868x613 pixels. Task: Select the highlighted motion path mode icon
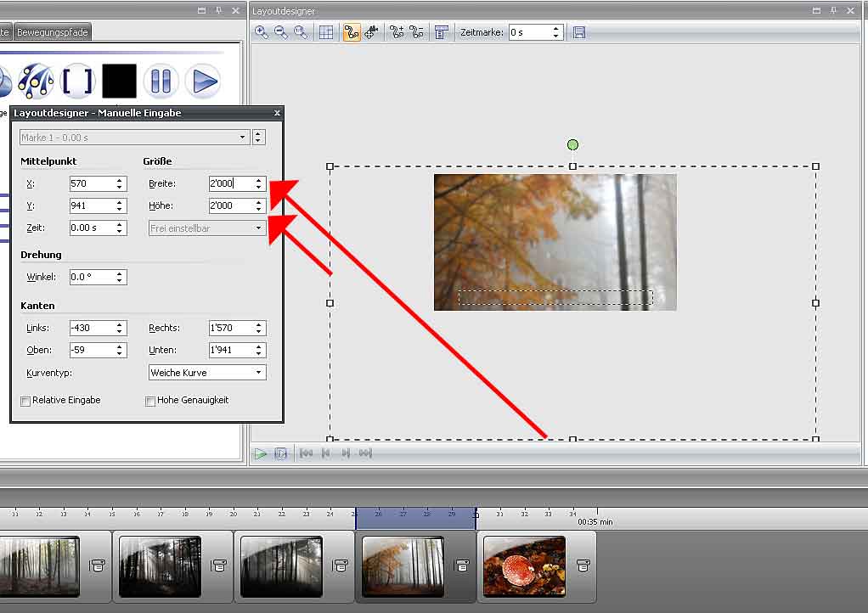[352, 32]
